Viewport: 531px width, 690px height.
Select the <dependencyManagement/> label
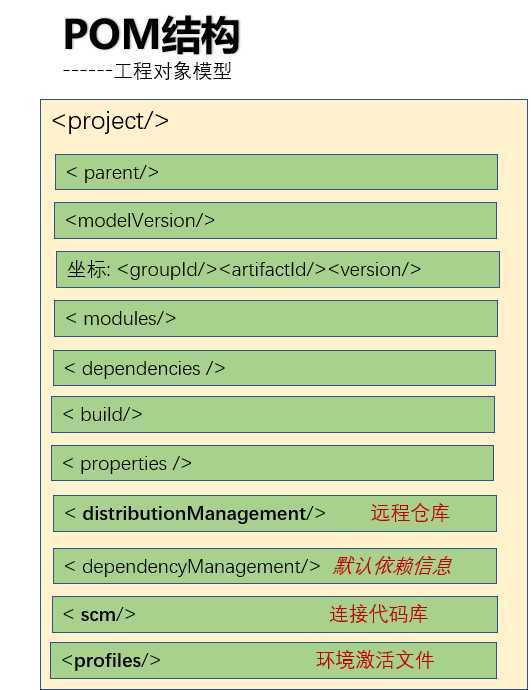pos(192,566)
